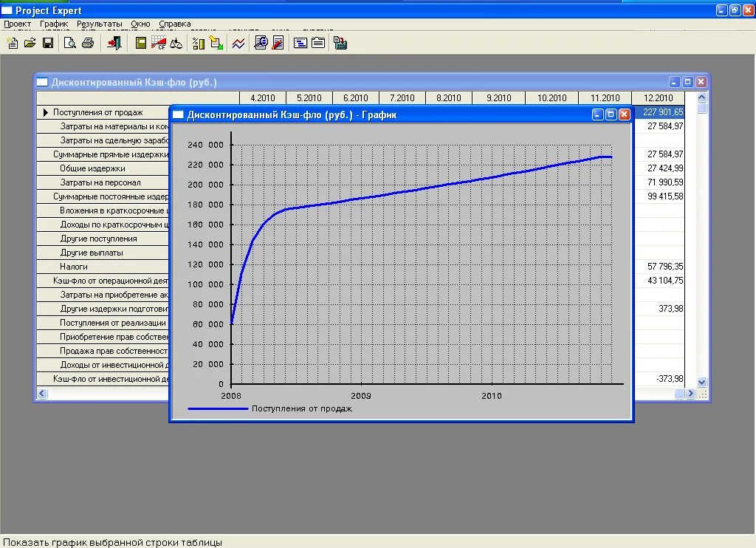Image resolution: width=756 pixels, height=548 pixels.
Task: Open print preview from the toolbar
Action: [70, 44]
